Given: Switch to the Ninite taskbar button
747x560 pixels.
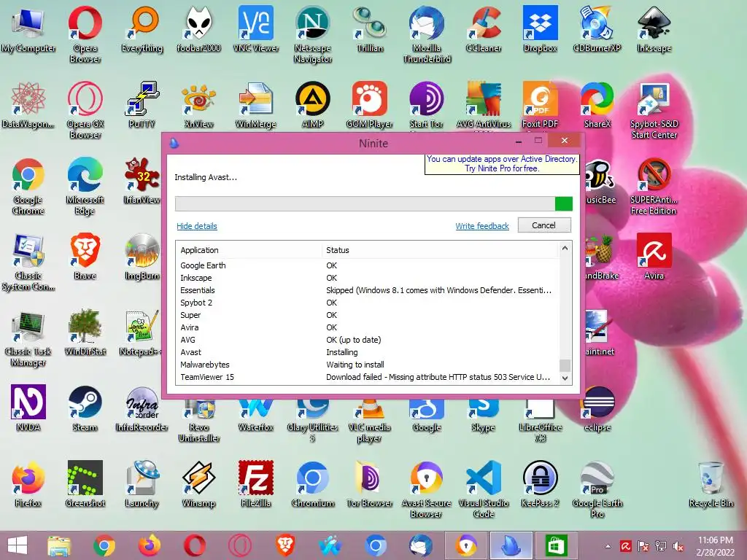Looking at the screenshot, I should pyautogui.click(x=511, y=545).
